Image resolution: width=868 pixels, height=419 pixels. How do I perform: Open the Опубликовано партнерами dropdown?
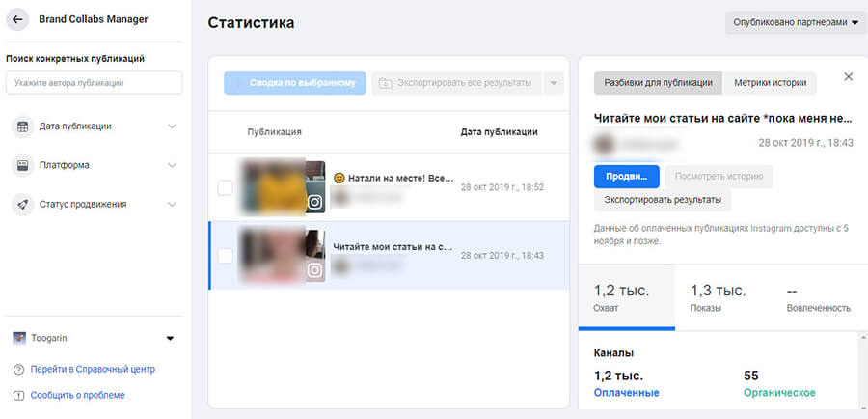click(796, 23)
